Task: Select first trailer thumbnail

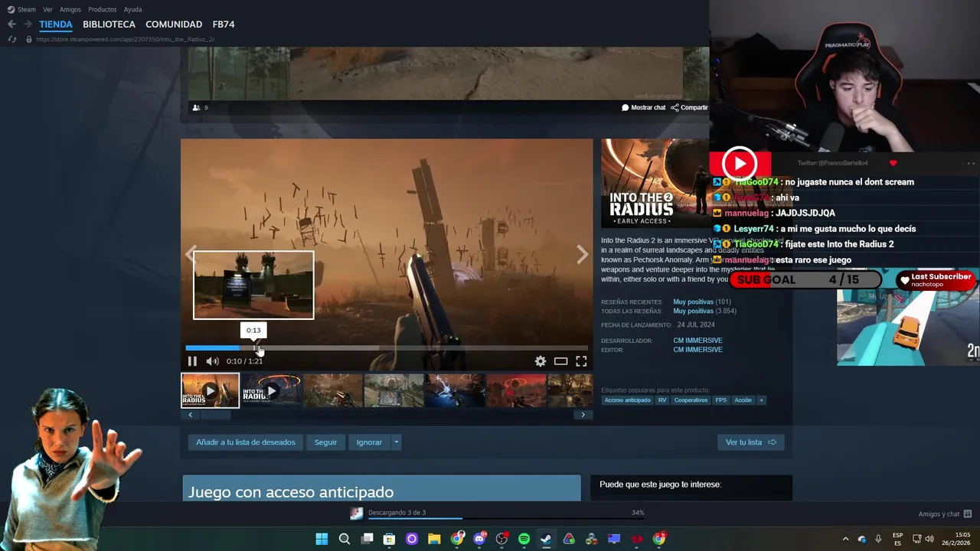Action: coord(210,390)
